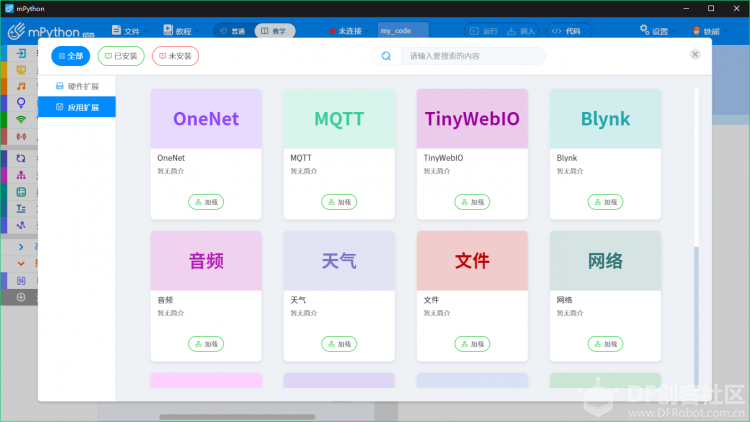The image size is (750, 422).
Task: Expand the advanced section blue chevron in sidebar
Action: (21, 247)
